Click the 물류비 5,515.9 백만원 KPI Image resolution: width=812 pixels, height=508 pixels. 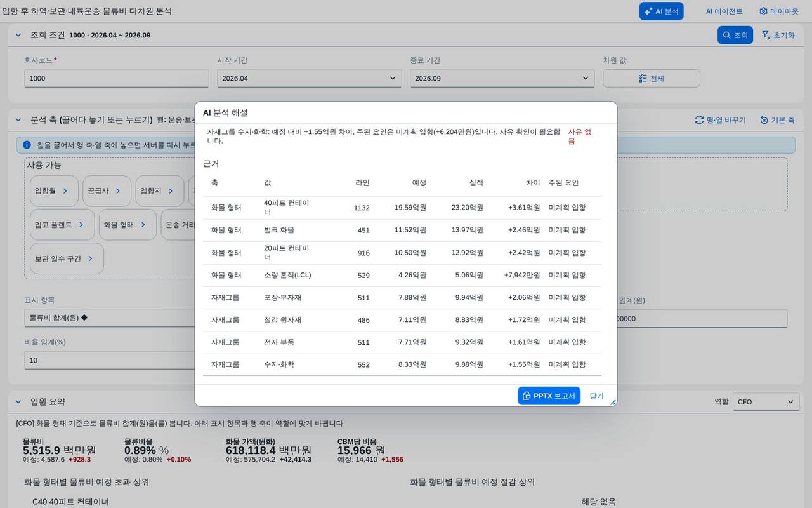[x=59, y=450]
